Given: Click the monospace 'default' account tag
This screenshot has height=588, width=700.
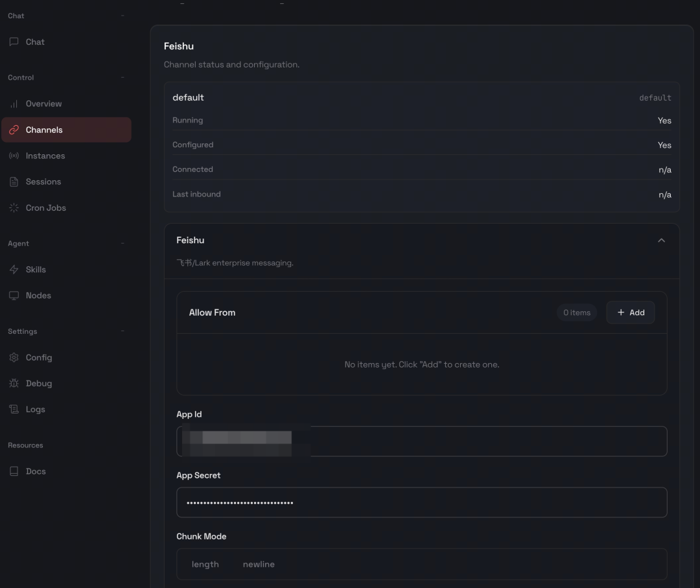Looking at the screenshot, I should coord(655,98).
